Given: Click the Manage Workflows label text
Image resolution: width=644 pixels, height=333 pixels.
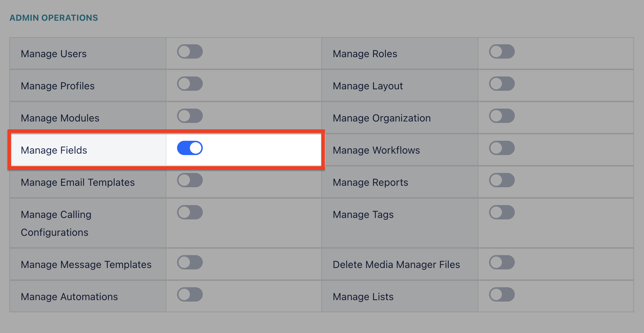Looking at the screenshot, I should tap(376, 150).
